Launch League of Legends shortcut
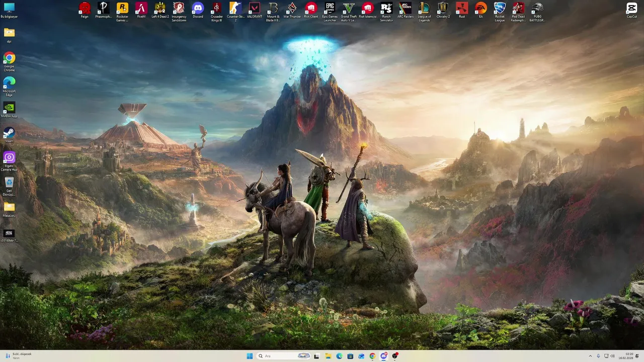Screen dimensions: 644x362 424,12
